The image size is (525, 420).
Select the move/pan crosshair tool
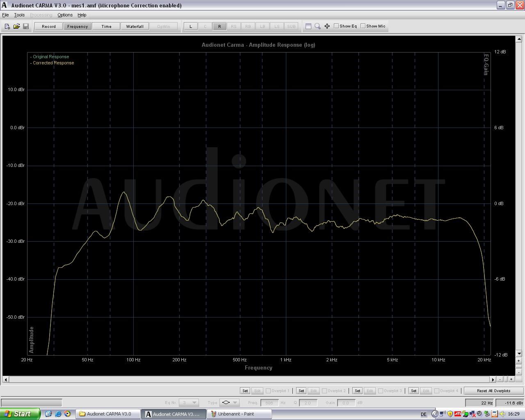[x=327, y=26]
